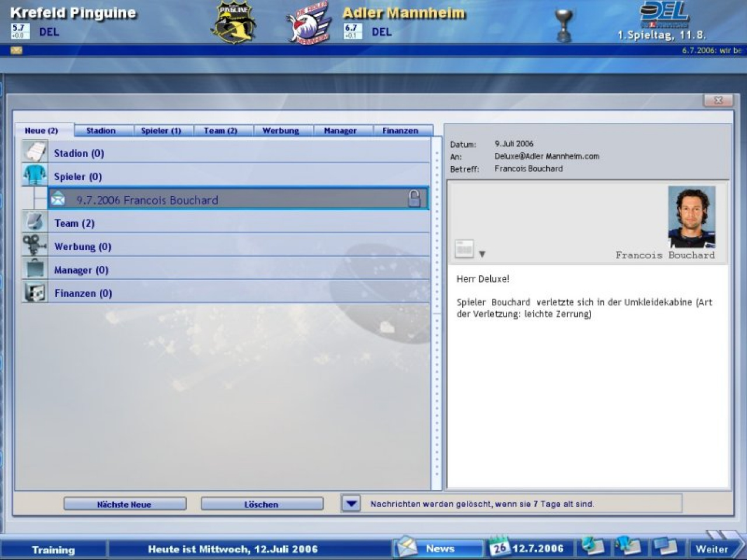Viewport: 747px width, 560px height.
Task: Click the DEL label under Krefeld Pinguine
Action: point(49,32)
